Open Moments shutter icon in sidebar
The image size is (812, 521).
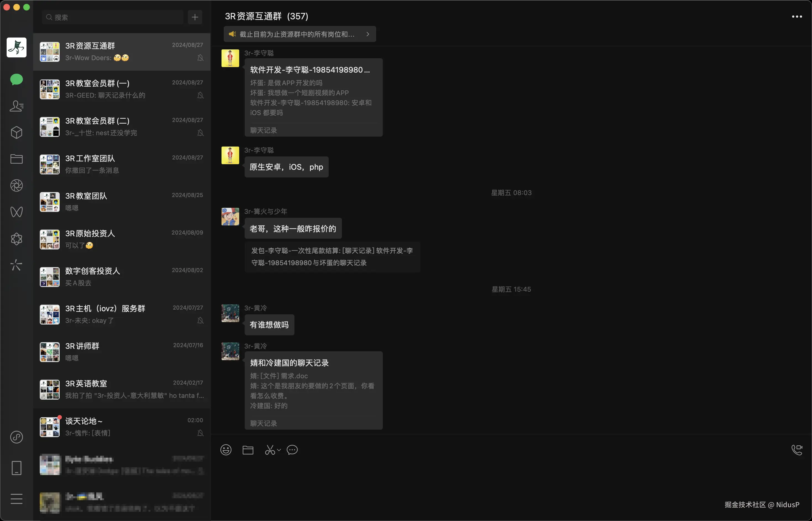[x=16, y=185]
